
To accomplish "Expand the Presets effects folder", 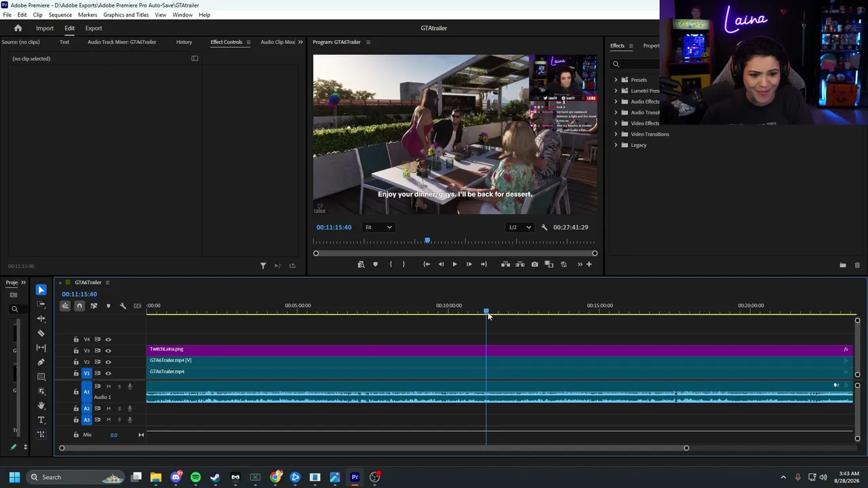I will click(616, 80).
